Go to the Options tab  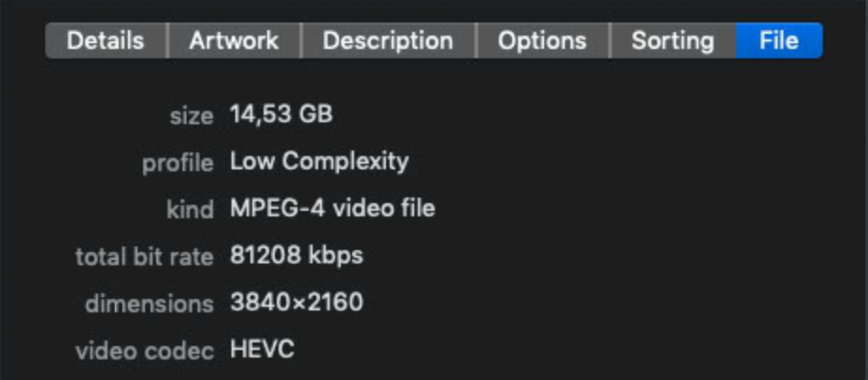541,41
